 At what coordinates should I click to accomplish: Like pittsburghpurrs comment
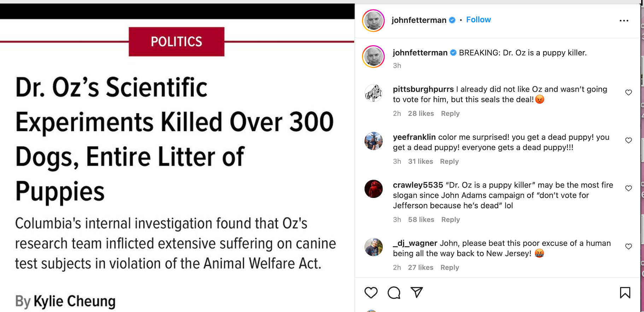tap(628, 92)
